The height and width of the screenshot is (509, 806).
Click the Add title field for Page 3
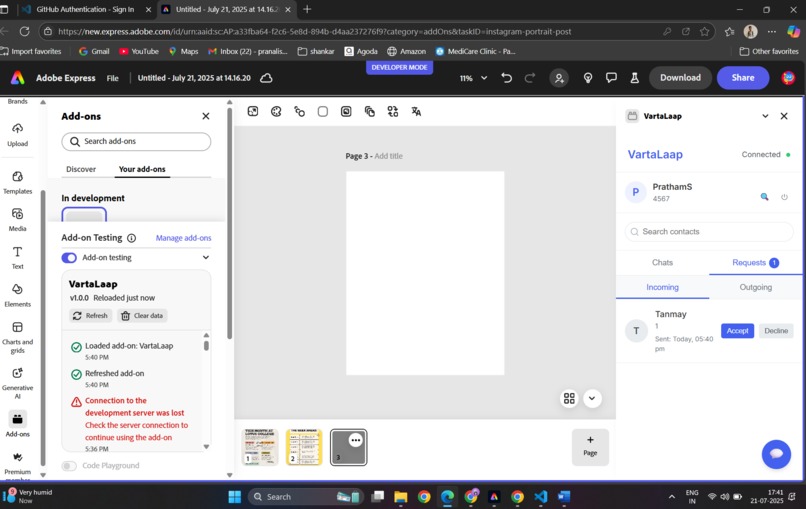pyautogui.click(x=389, y=156)
